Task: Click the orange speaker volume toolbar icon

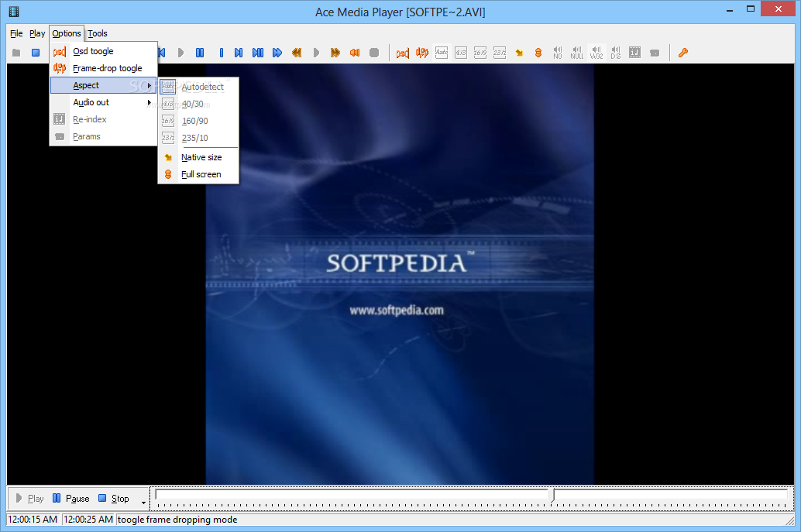Action: (355, 53)
